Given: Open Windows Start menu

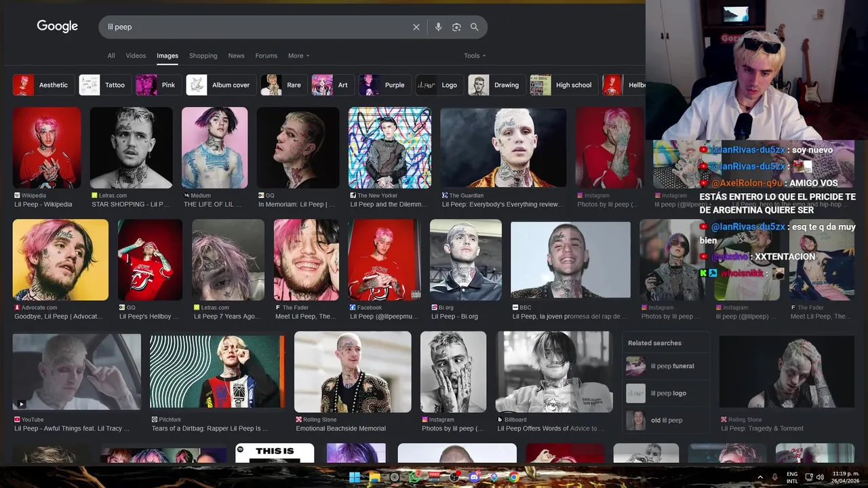Looking at the screenshot, I should pyautogui.click(x=355, y=477).
